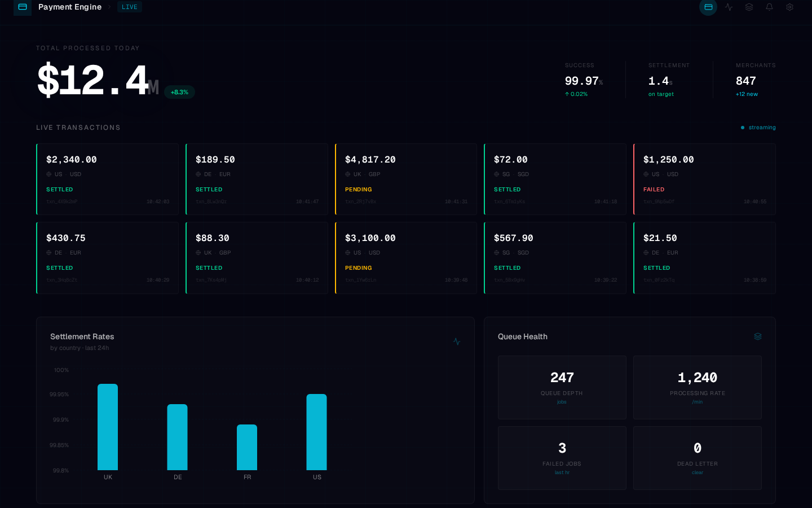Click the Queue Depth 247 tile
This screenshot has height=508, width=812.
562,387
